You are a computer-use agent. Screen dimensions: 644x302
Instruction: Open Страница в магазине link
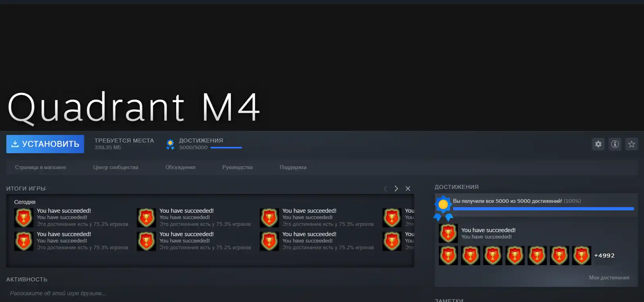pos(40,167)
